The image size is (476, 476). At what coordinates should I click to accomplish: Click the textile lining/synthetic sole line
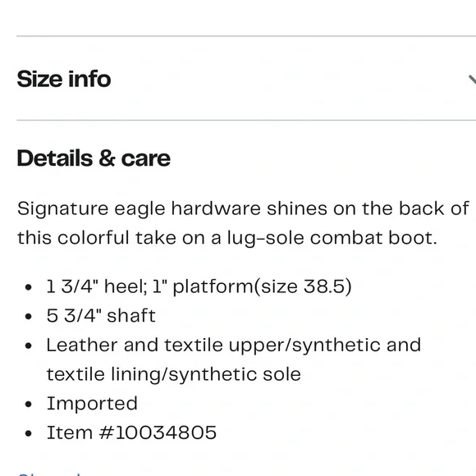[x=174, y=374]
